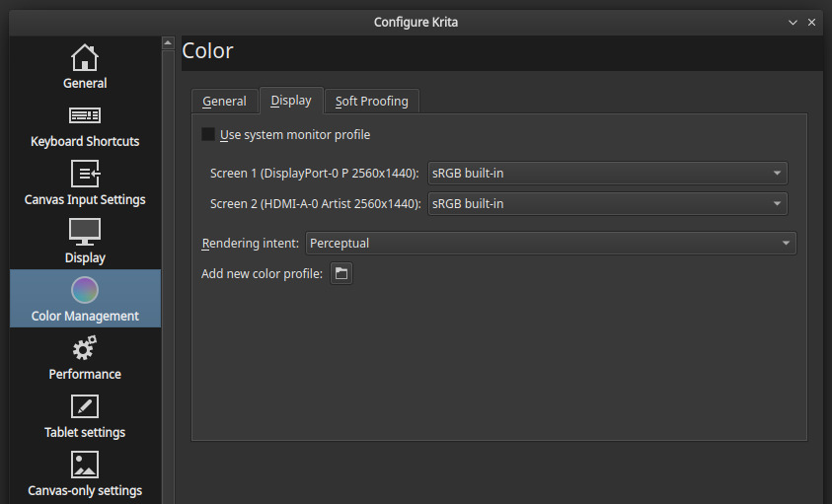Click the 'Rendering intent:' label
The height and width of the screenshot is (504, 832).
[250, 244]
